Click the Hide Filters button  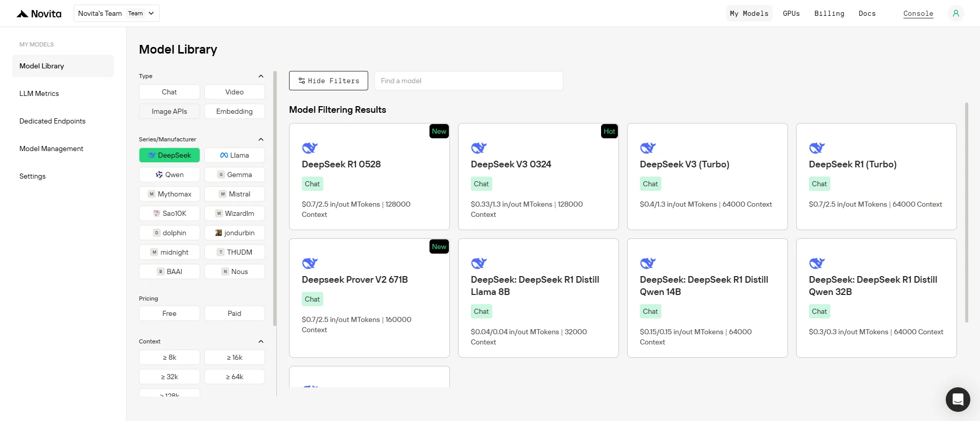pos(328,81)
